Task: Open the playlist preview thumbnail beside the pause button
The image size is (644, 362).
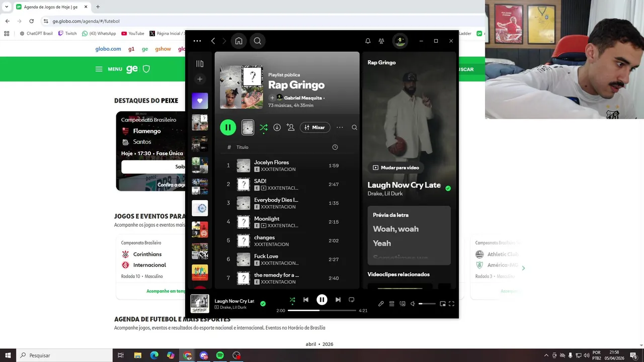Action: (248, 127)
